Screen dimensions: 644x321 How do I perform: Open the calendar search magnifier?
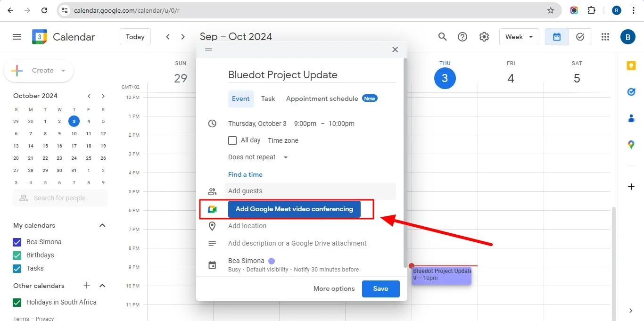click(442, 37)
